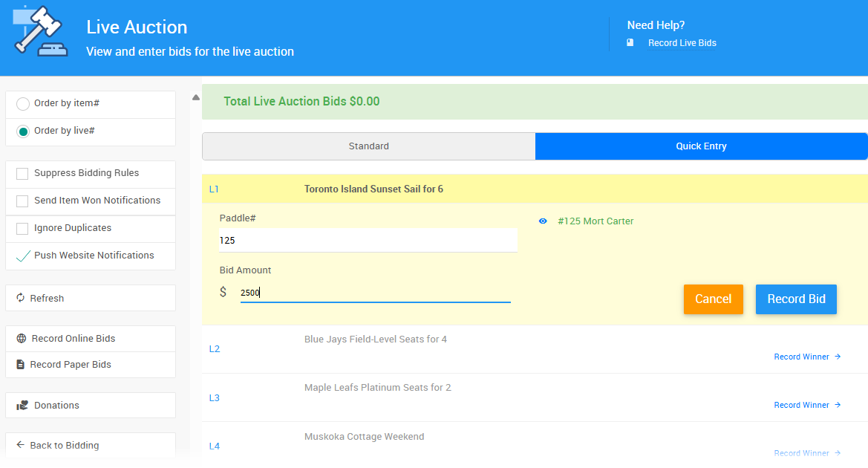Click the 'Toronto Island Sunset Sail for 6' title
The width and height of the screenshot is (868, 468).
pyautogui.click(x=373, y=189)
